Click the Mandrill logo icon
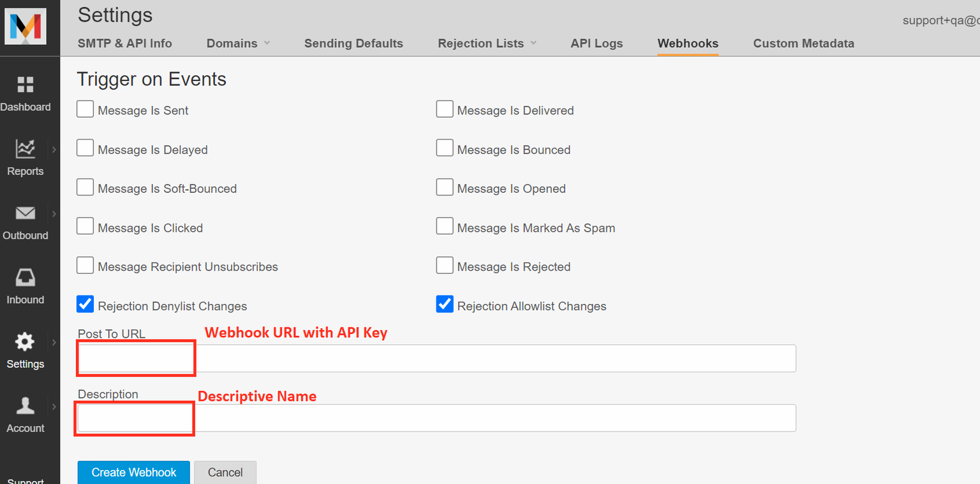This screenshot has height=484, width=980. click(x=26, y=26)
